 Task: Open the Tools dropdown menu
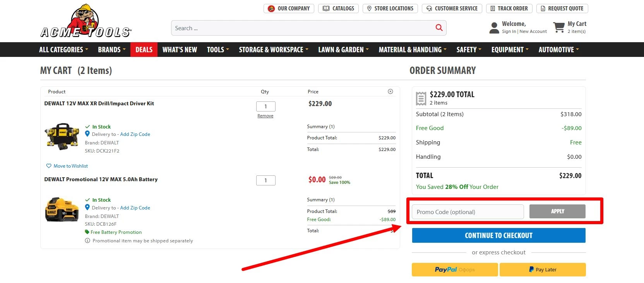pos(218,50)
